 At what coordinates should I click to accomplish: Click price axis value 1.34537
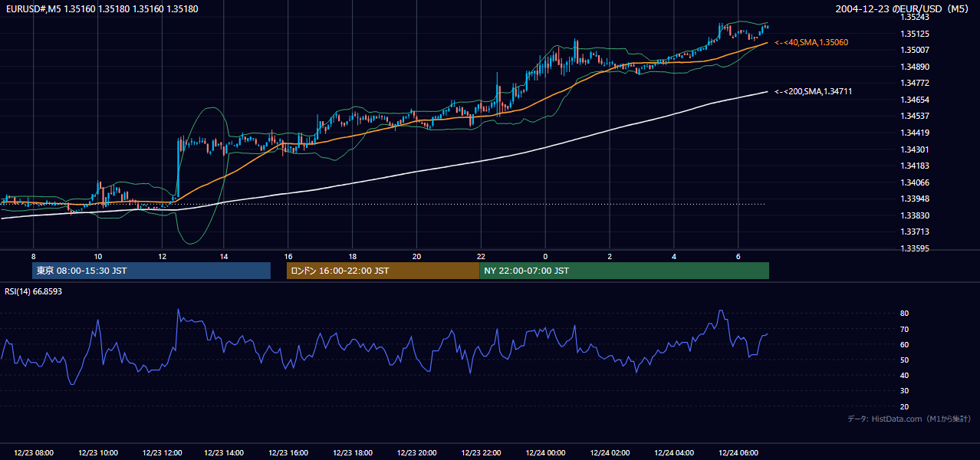915,116
